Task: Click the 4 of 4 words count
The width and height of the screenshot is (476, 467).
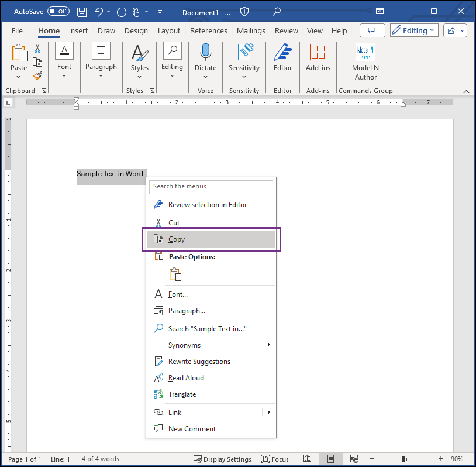Action: pyautogui.click(x=100, y=459)
